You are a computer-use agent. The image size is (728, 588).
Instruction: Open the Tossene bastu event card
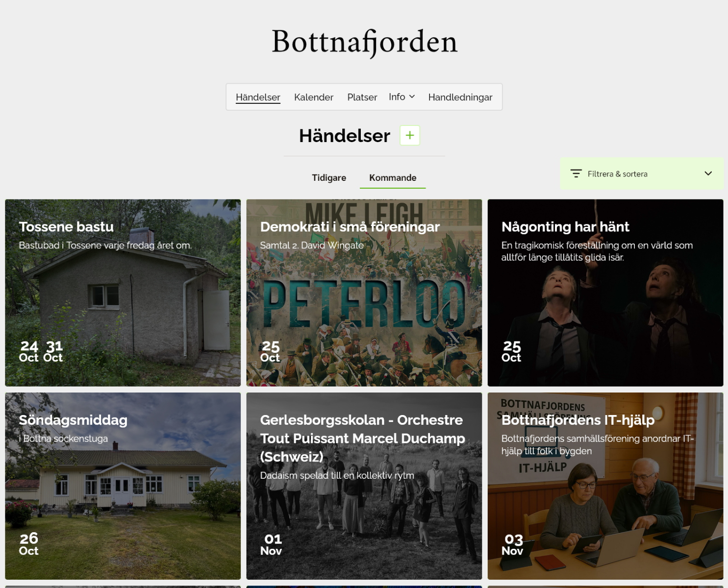click(123, 293)
